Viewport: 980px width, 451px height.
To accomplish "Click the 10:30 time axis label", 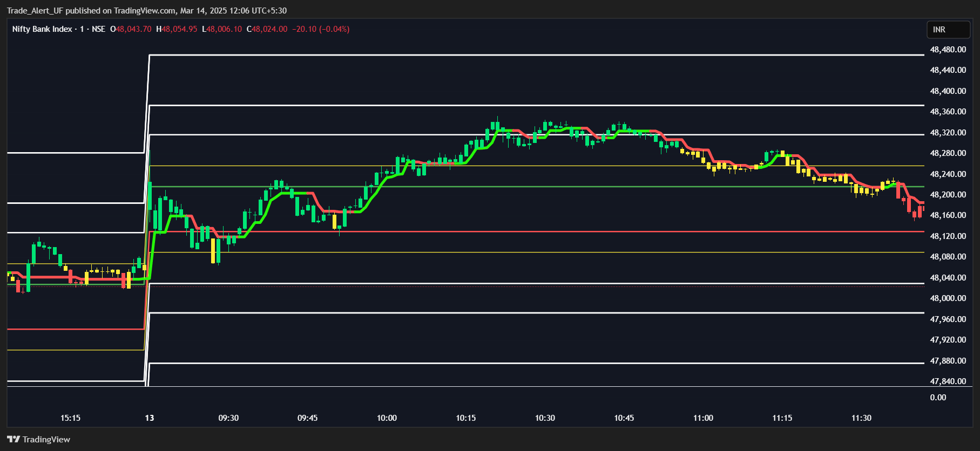I will (x=545, y=418).
